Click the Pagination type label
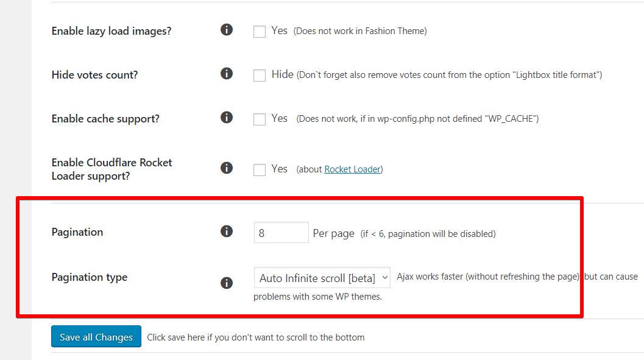This screenshot has height=360, width=644. coord(90,278)
